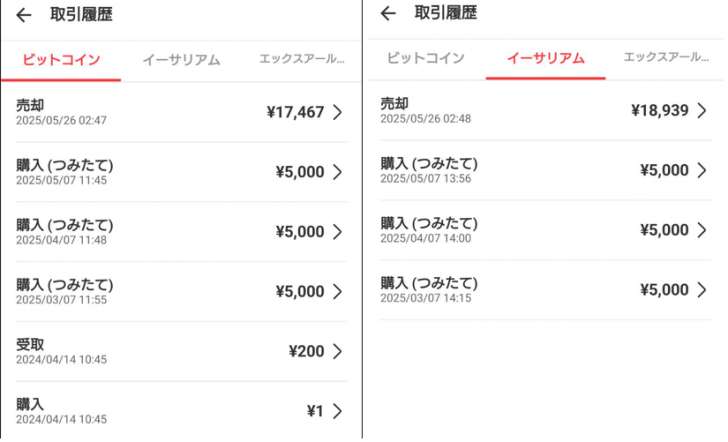The width and height of the screenshot is (728, 442).
Task: Switch to イーサリアム tab in left panel
Action: click(181, 60)
